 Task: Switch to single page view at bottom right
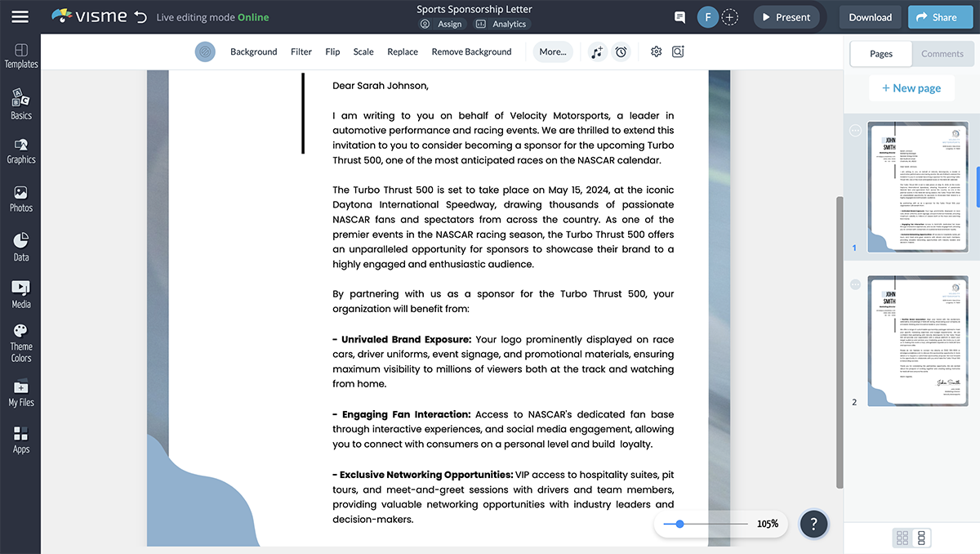click(924, 538)
